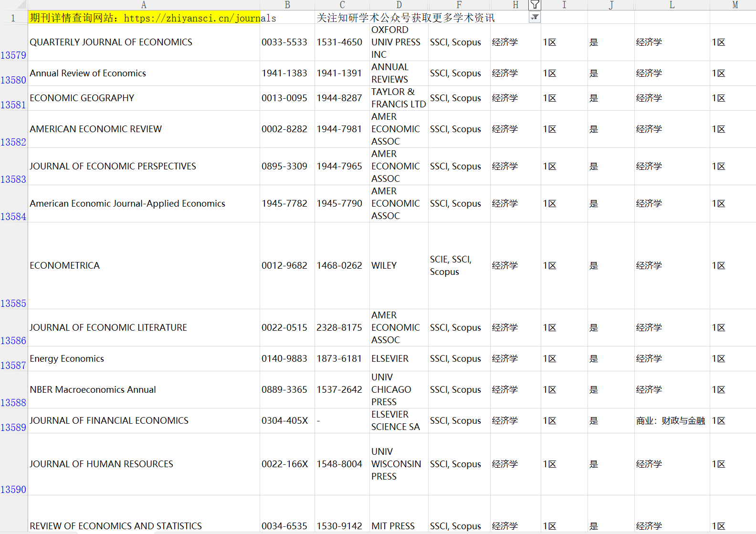756x534 pixels.
Task: Select the "NBER Macroeconomics Annual" cell
Action: coord(144,390)
